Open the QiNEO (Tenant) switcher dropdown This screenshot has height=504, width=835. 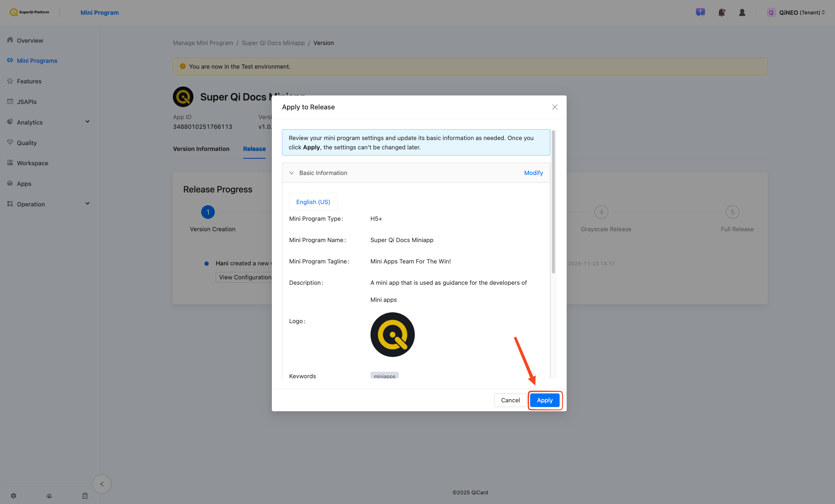click(796, 12)
